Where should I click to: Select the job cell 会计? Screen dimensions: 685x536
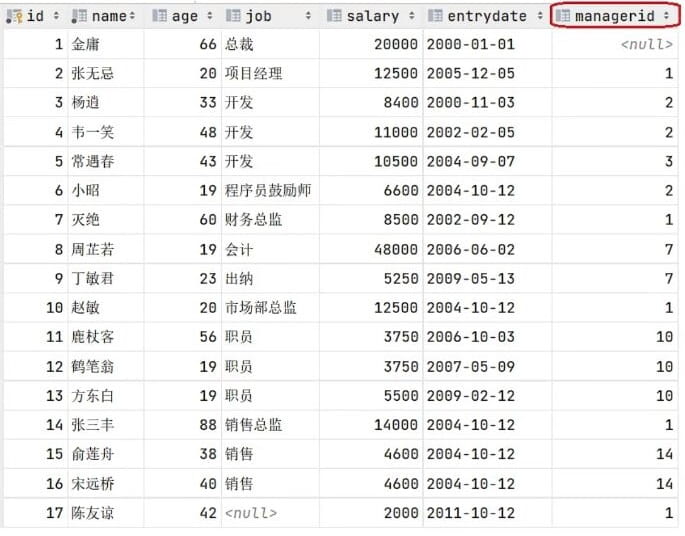239,249
